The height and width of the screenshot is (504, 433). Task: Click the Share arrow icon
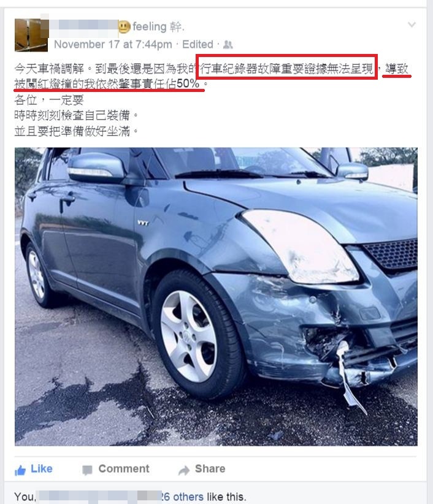coord(184,470)
